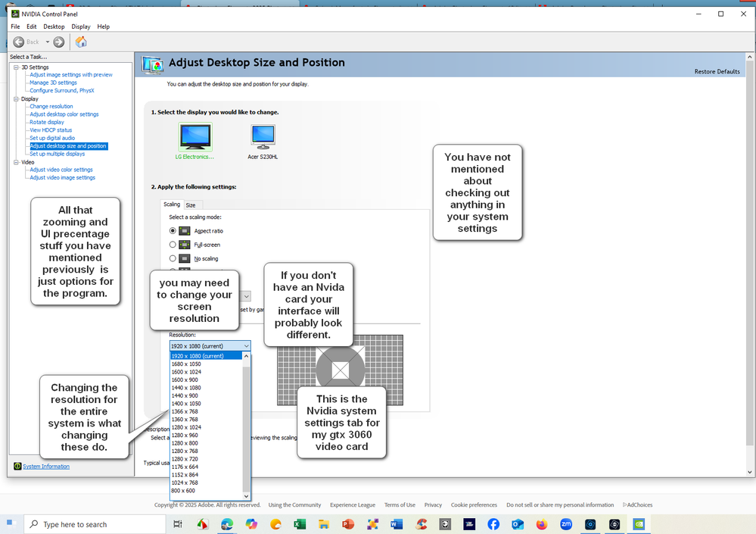
Task: Collapse the 3D Settings tree node
Action: [x=16, y=67]
